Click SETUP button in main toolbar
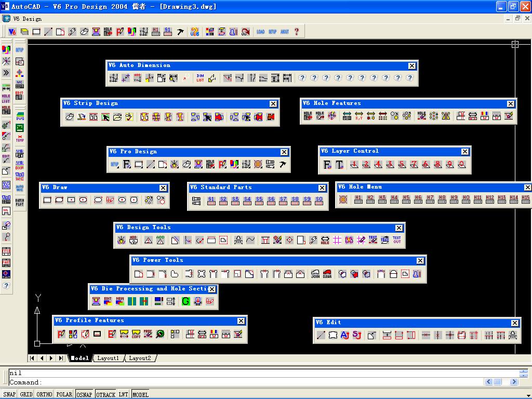The image size is (532, 399). tap(272, 32)
